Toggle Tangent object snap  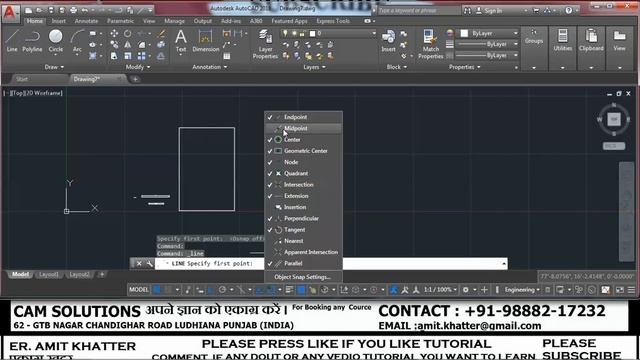pos(303,230)
